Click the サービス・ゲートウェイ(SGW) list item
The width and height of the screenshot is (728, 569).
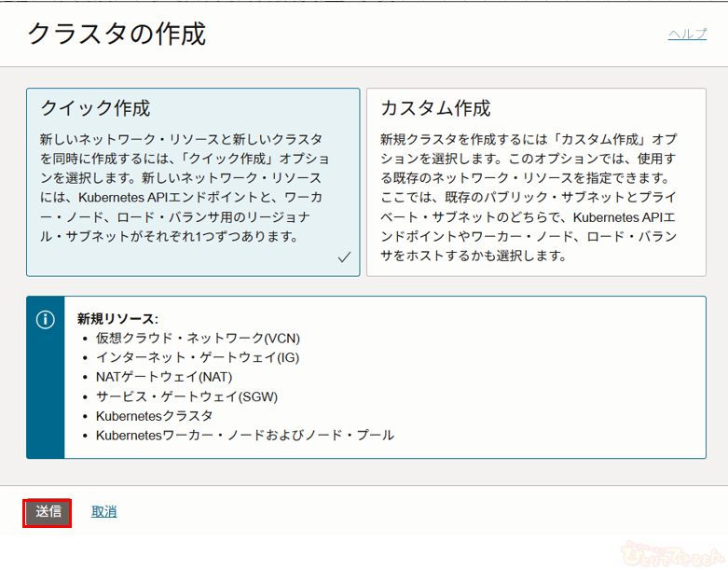pos(186,396)
